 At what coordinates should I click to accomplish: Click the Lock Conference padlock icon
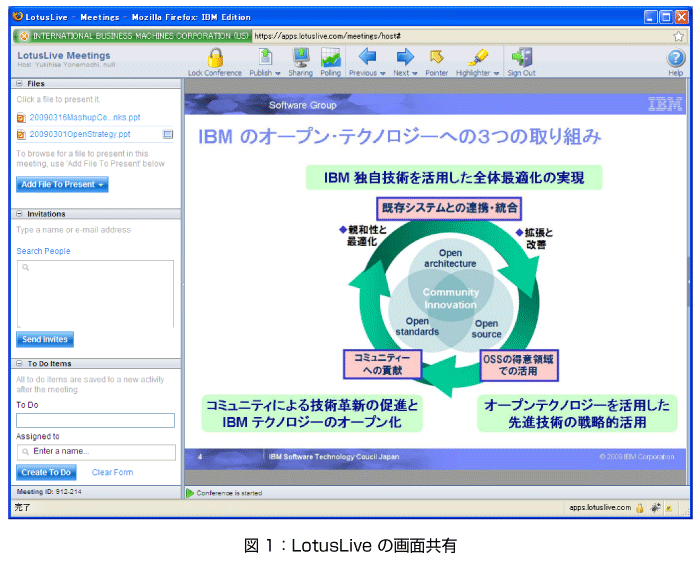(x=215, y=58)
